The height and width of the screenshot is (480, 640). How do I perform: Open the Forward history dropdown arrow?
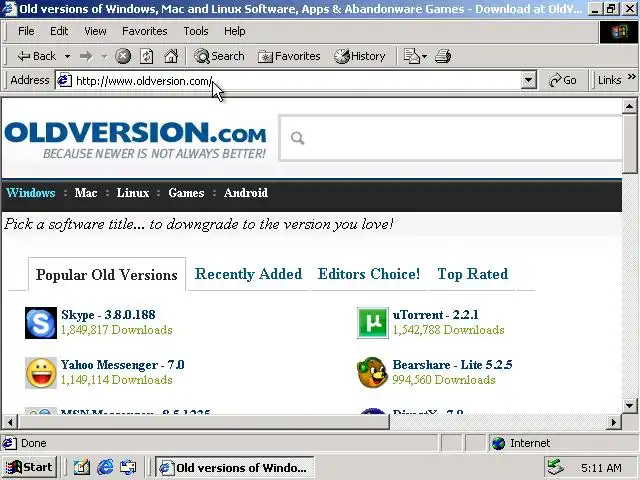tap(104, 56)
